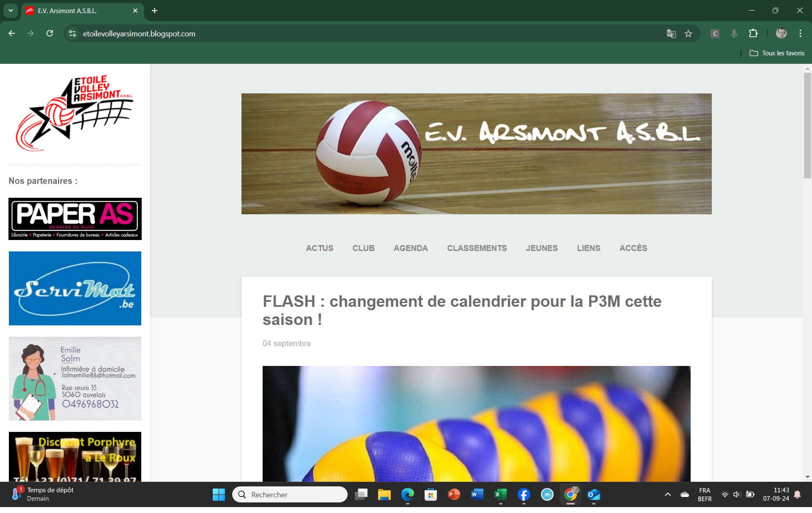
Task: Open Emilie Salm infirmière partner card
Action: [x=75, y=379]
